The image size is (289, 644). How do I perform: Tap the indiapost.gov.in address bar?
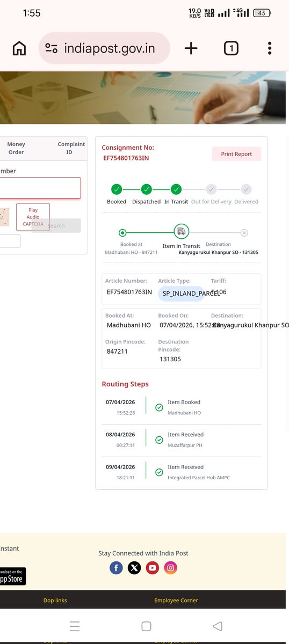[x=104, y=48]
